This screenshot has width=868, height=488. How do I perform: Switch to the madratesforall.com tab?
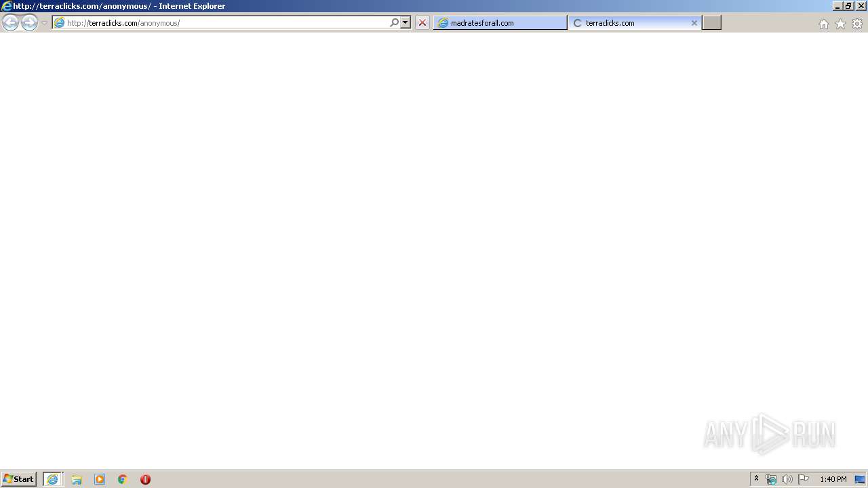coord(500,23)
